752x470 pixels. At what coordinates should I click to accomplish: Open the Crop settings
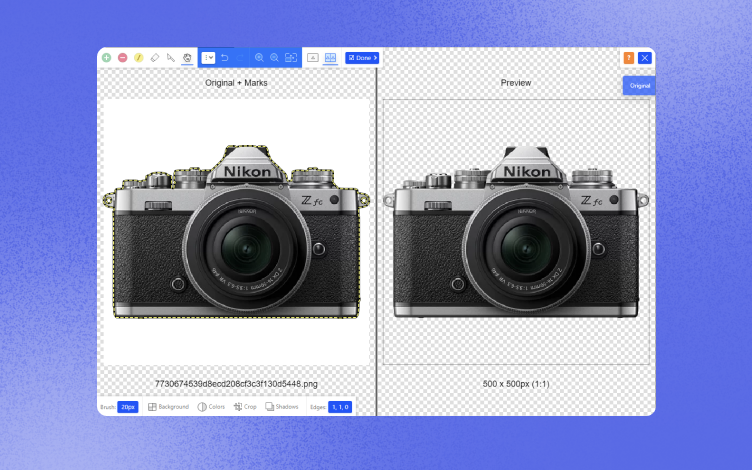[x=245, y=407]
